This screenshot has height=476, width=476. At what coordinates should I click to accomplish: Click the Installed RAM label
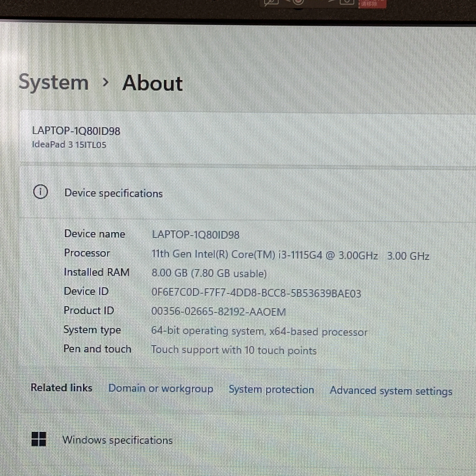97,272
